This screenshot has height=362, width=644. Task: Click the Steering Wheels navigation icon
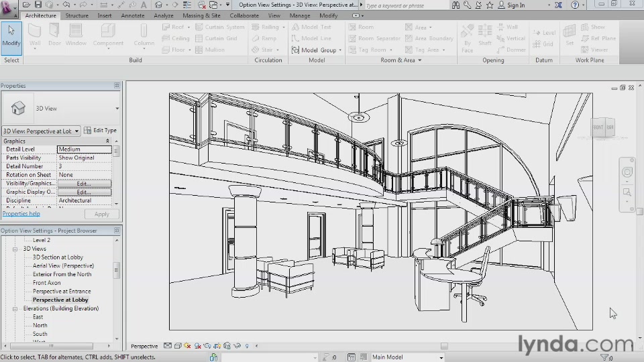pyautogui.click(x=627, y=172)
